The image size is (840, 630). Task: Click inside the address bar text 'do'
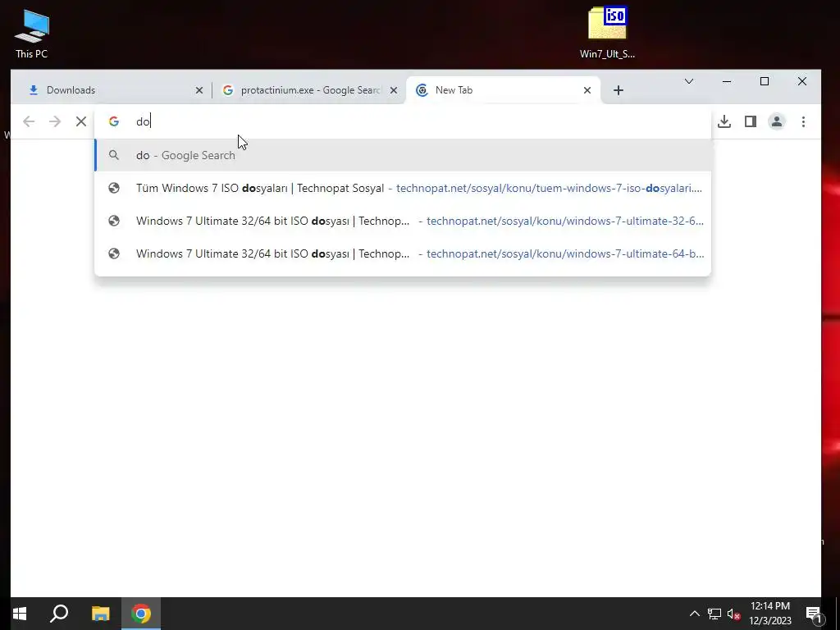point(143,121)
